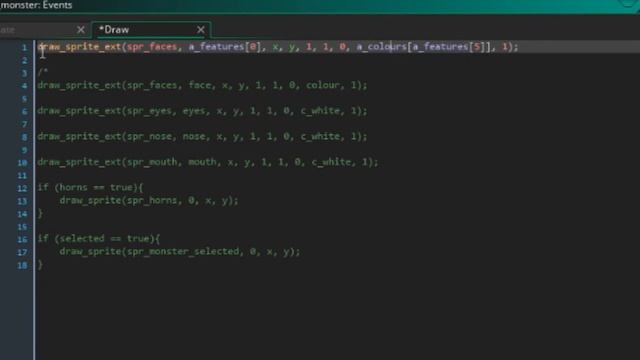The height and width of the screenshot is (360, 640).
Task: Click 'spr_monster_selected' on line 17
Action: tap(183, 251)
